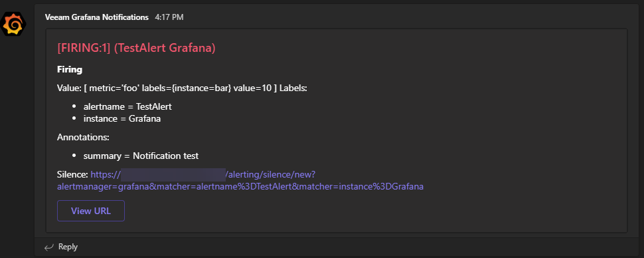Open the View URL button
This screenshot has width=644, height=258.
click(91, 211)
